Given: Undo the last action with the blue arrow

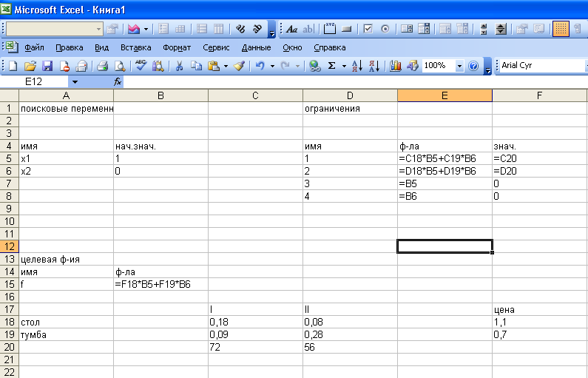Looking at the screenshot, I should [x=260, y=66].
